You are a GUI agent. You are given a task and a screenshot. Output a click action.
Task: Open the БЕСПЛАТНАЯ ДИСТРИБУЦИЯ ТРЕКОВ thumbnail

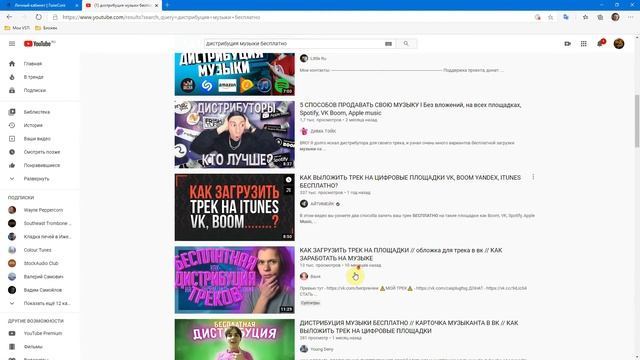pyautogui.click(x=234, y=280)
